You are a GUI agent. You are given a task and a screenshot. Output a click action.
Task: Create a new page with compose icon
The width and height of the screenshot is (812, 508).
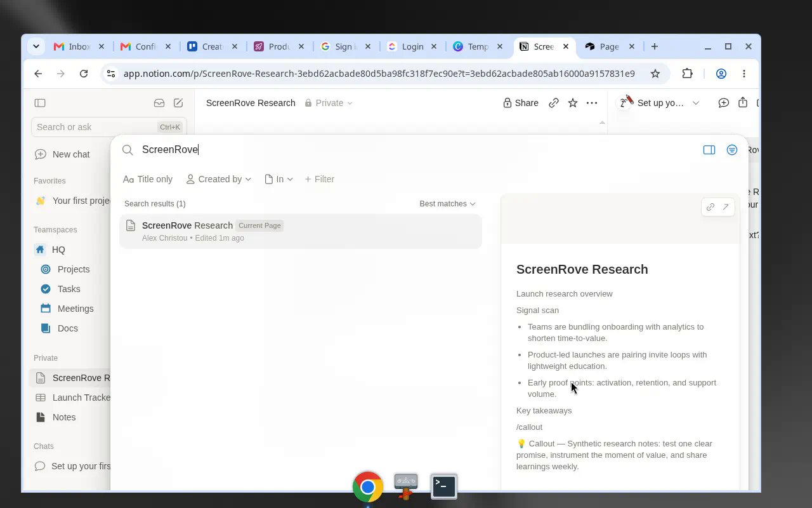coord(178,103)
